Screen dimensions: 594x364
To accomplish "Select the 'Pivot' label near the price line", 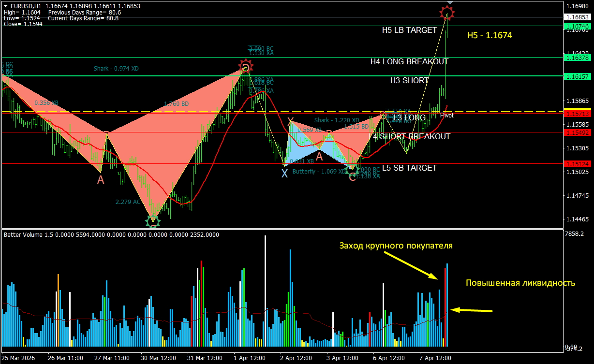I will (447, 116).
